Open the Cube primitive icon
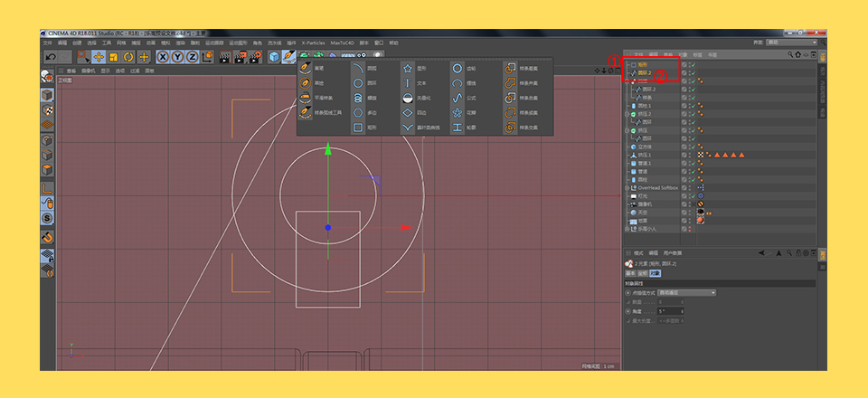This screenshot has height=398, width=868. coord(274,56)
